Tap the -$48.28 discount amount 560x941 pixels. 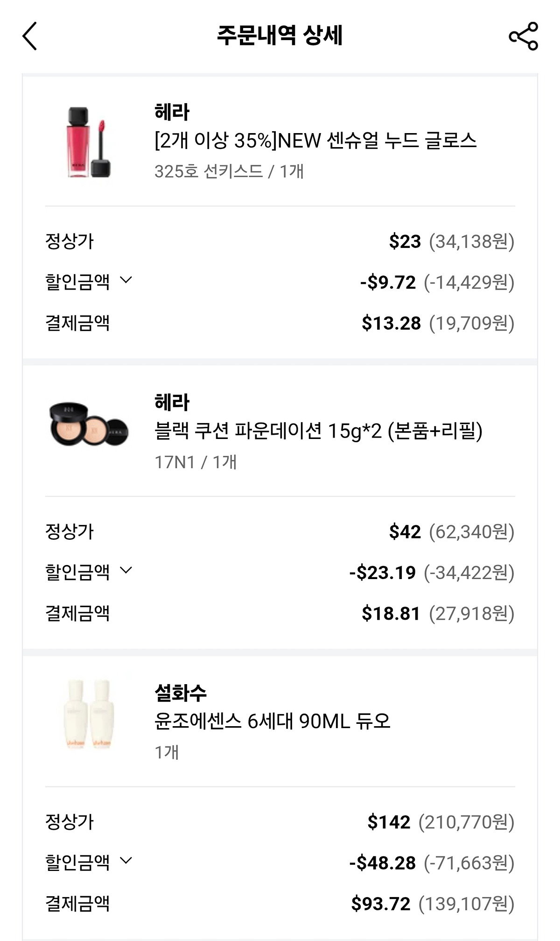[383, 863]
